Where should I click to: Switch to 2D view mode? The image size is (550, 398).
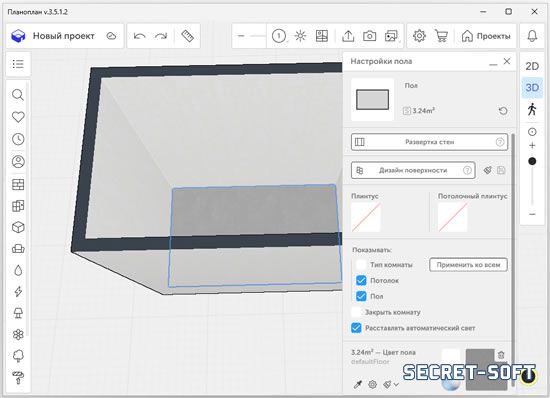pyautogui.click(x=532, y=66)
